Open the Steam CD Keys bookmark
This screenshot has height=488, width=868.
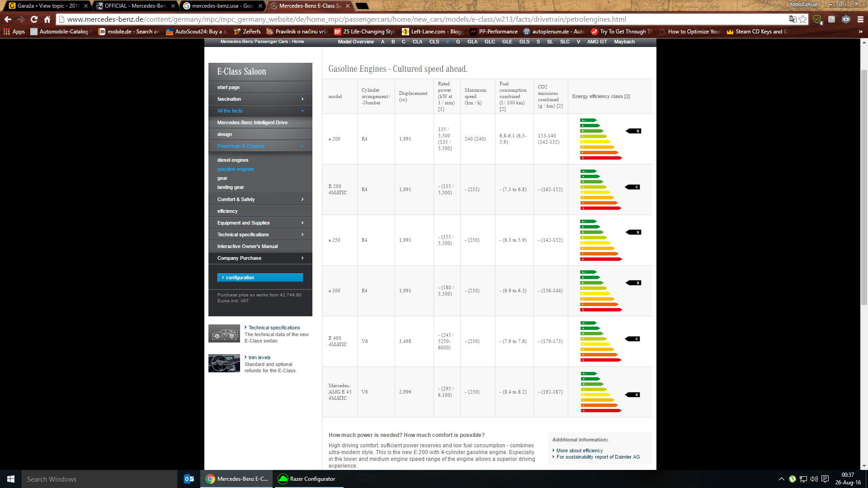[757, 32]
